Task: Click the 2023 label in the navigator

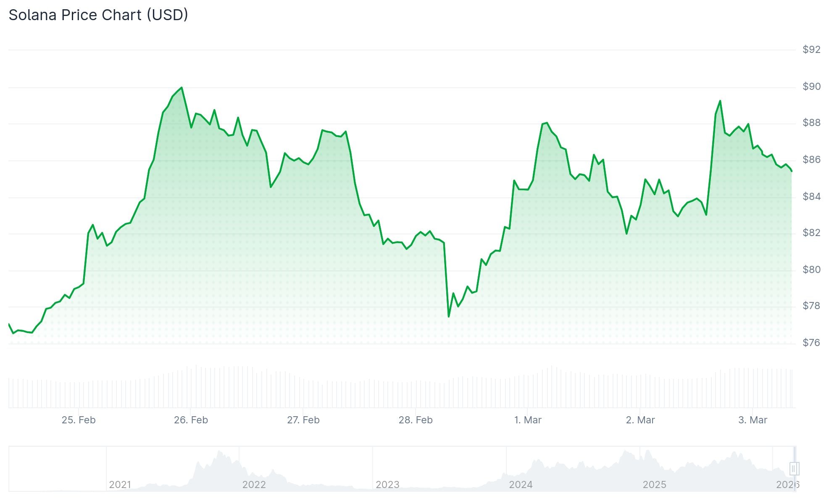Action: point(387,485)
